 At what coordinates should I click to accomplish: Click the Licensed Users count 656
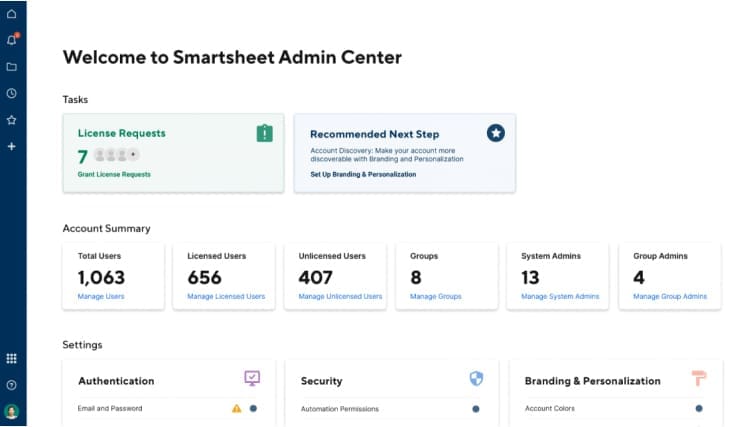205,278
